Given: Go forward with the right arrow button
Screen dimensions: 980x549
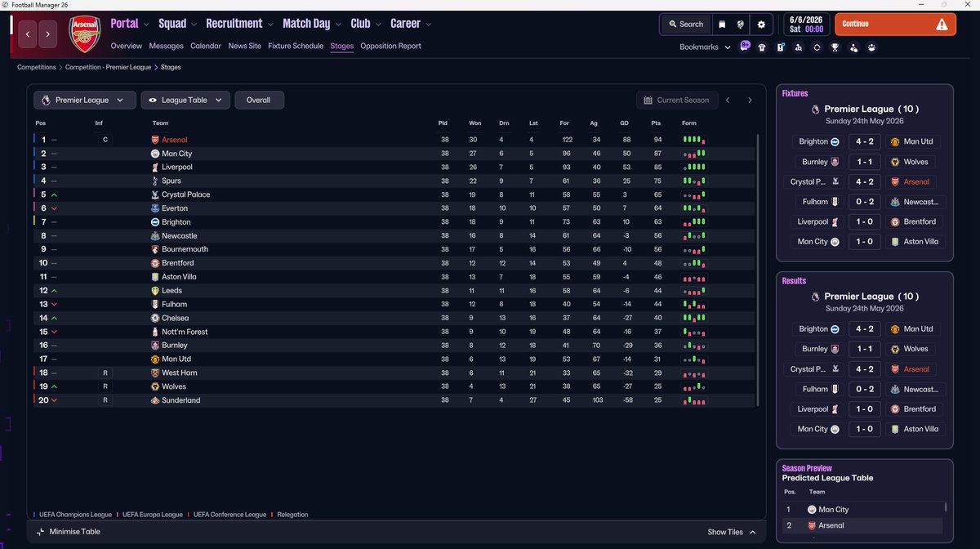Looking at the screenshot, I should click(x=48, y=34).
